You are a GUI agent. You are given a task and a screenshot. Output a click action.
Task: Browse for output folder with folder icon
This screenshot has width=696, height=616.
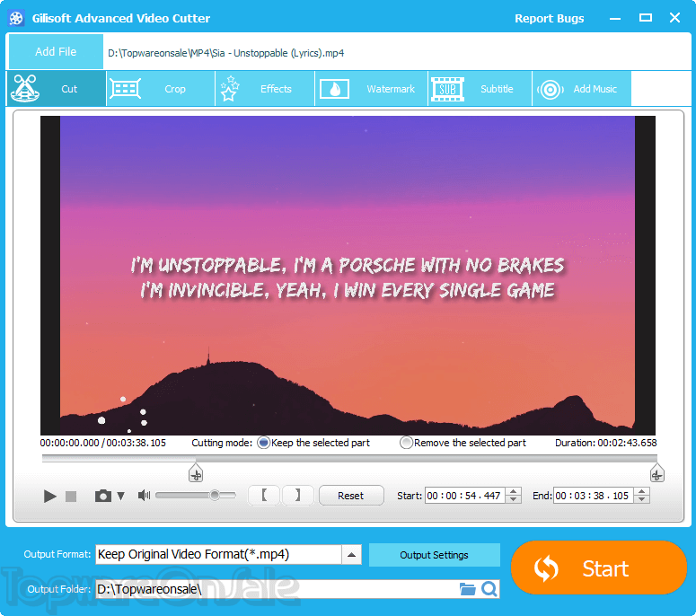467,589
